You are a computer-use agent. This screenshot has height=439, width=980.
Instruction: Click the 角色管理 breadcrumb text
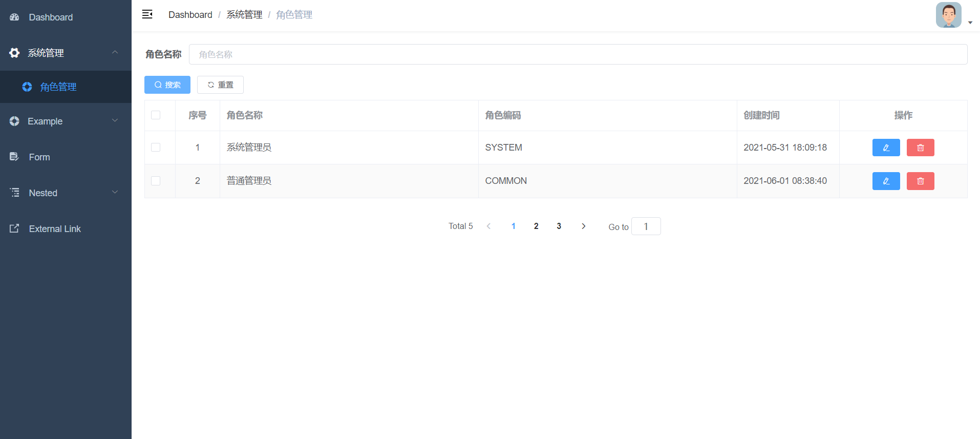pos(294,15)
